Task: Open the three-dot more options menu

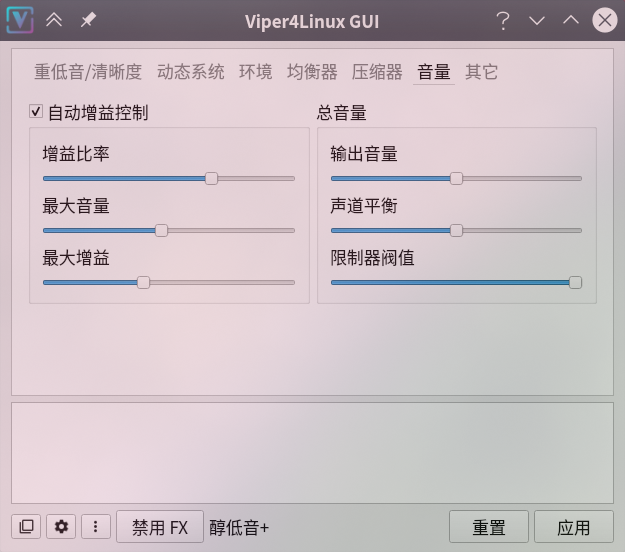Action: [x=96, y=526]
